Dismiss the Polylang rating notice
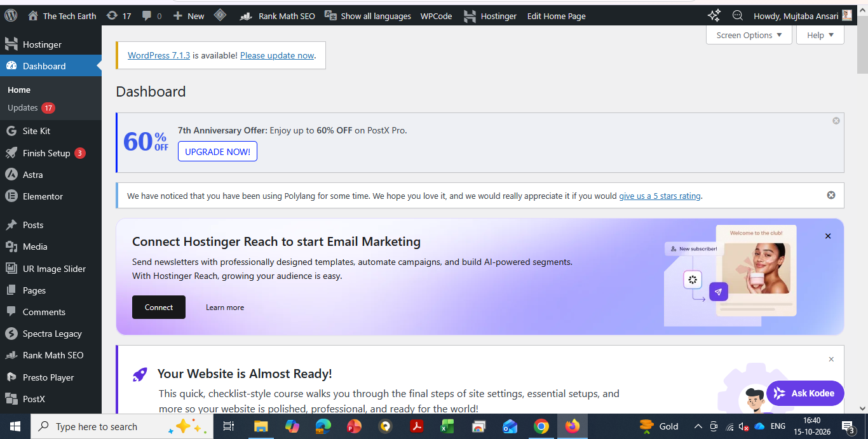This screenshot has height=439, width=868. tap(831, 195)
